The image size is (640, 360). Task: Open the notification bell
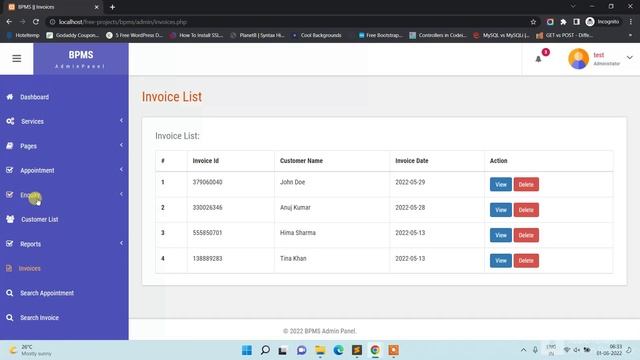pyautogui.click(x=538, y=59)
